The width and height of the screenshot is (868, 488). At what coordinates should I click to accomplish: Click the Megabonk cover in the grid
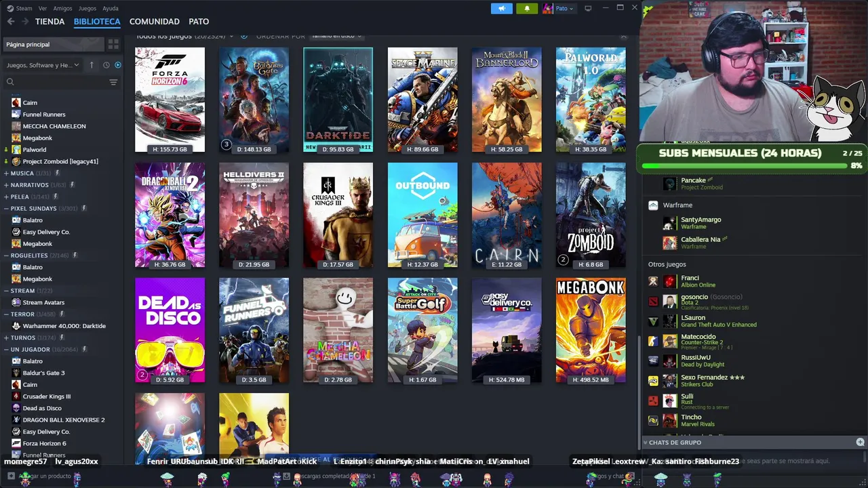(591, 331)
